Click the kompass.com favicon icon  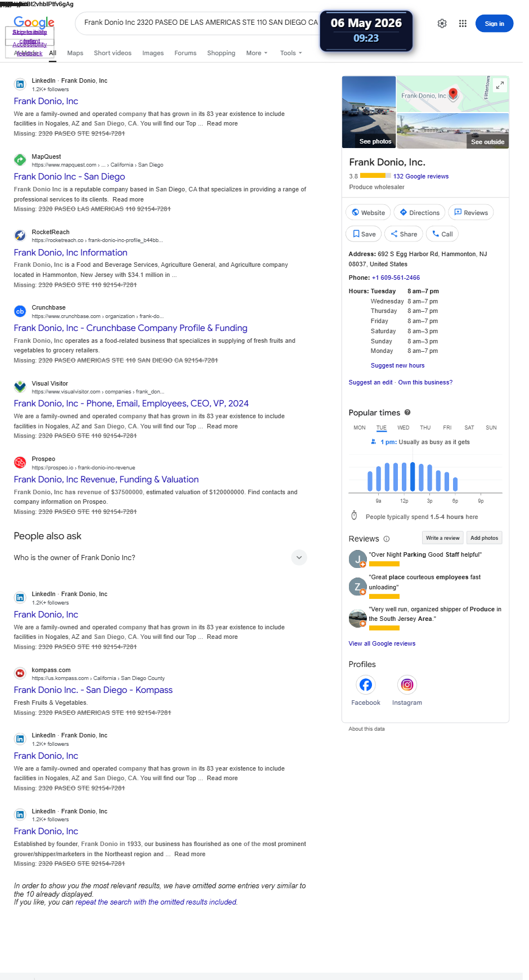(x=20, y=673)
